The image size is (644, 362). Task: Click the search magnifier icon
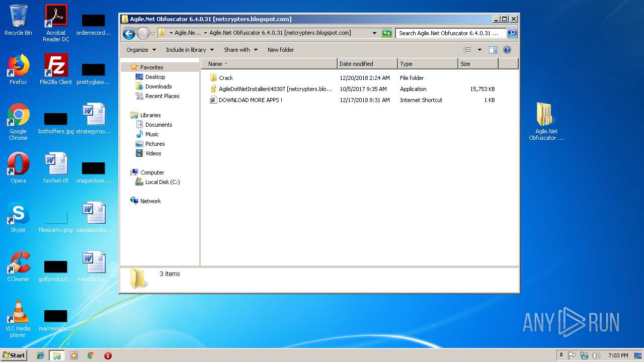point(512,33)
